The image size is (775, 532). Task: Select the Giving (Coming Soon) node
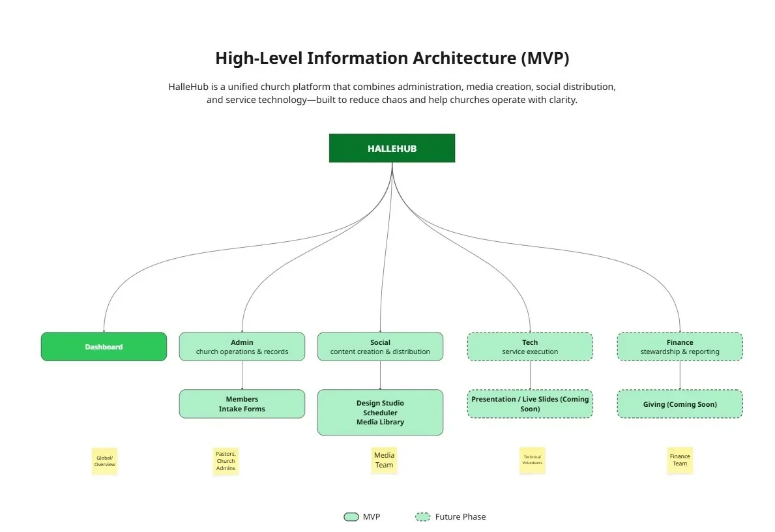click(680, 404)
